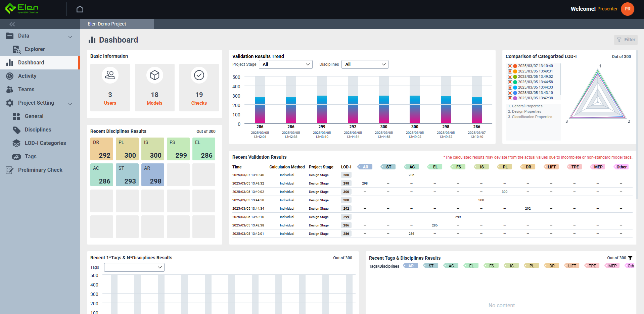Toggle the 2025/03/05 13:49:02 legend checkbox
Image resolution: width=644 pixels, height=314 pixels.
pyautogui.click(x=510, y=77)
